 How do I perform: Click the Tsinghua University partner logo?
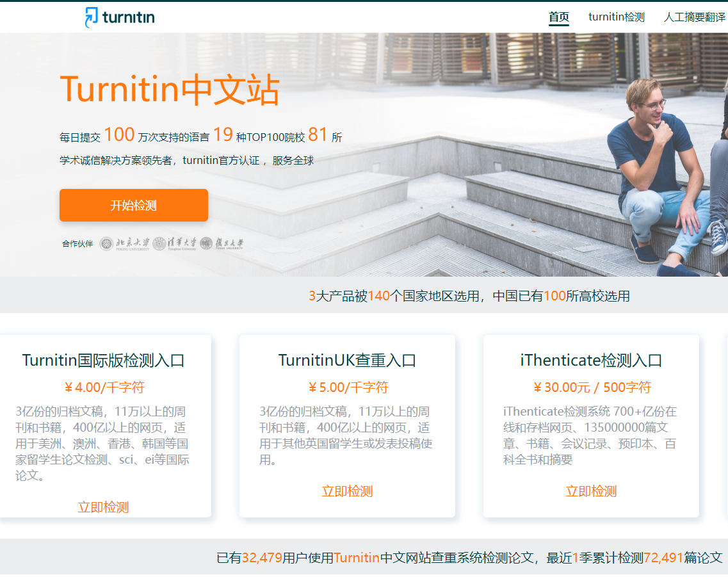(x=175, y=243)
